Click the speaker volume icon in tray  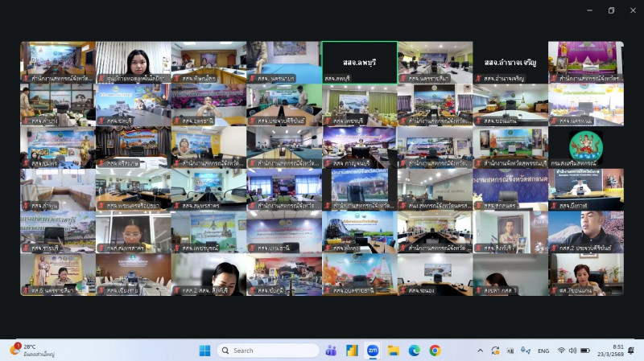[x=575, y=351]
